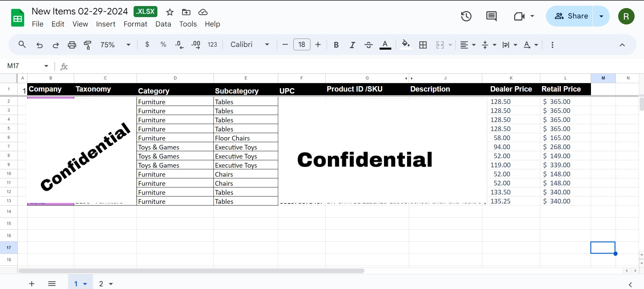Open the text color picker
Screen dimensions: 644x289
click(385, 45)
